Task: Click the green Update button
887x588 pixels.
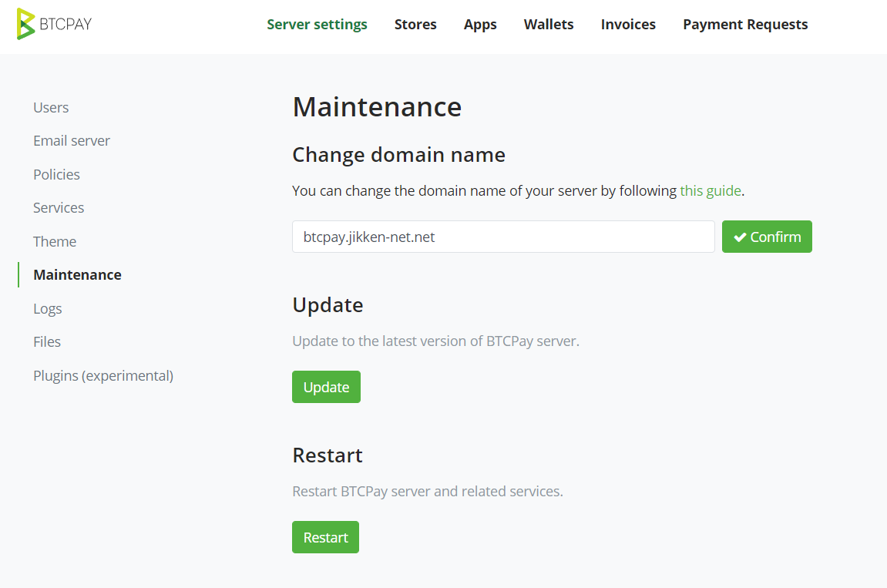Action: [x=327, y=387]
